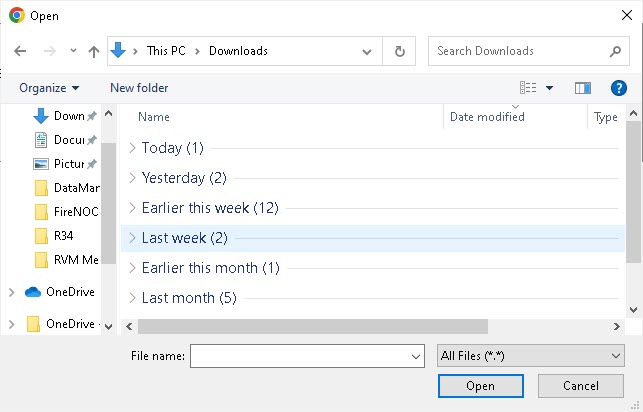Screen dimensions: 643x412
Task: Click the horizontal scrollbar in file list
Action: coord(312,326)
